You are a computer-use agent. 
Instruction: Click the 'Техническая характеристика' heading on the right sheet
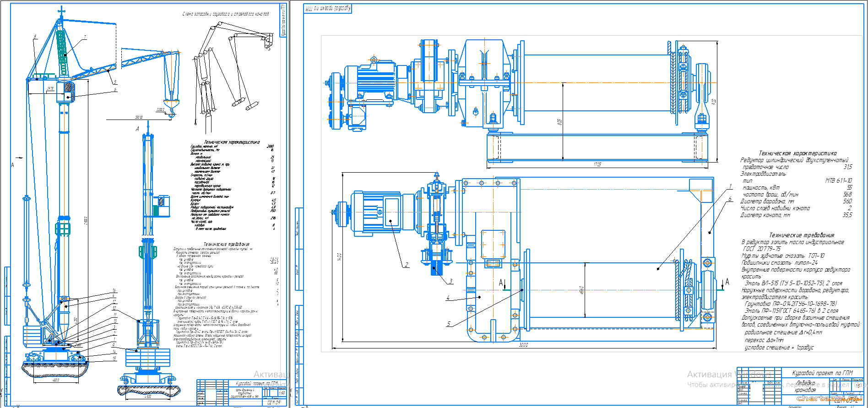[797, 153]
